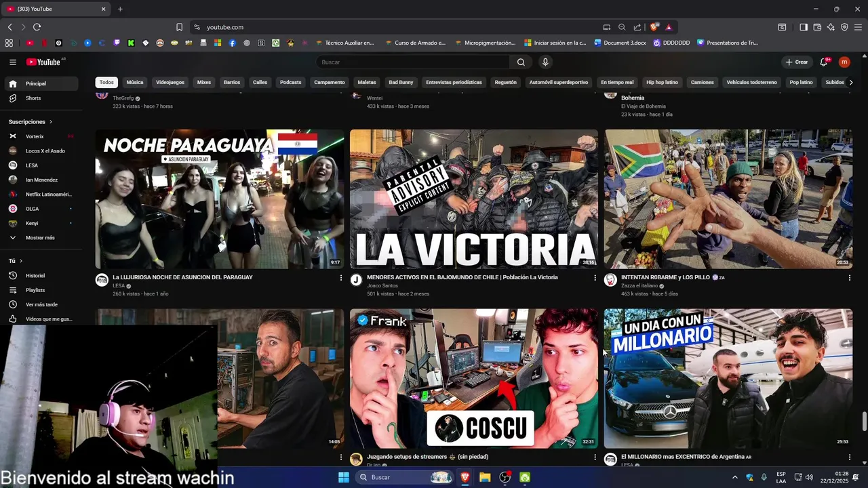Open OLGA subscription channel
Viewport: 868px width, 488px height.
pos(41,209)
